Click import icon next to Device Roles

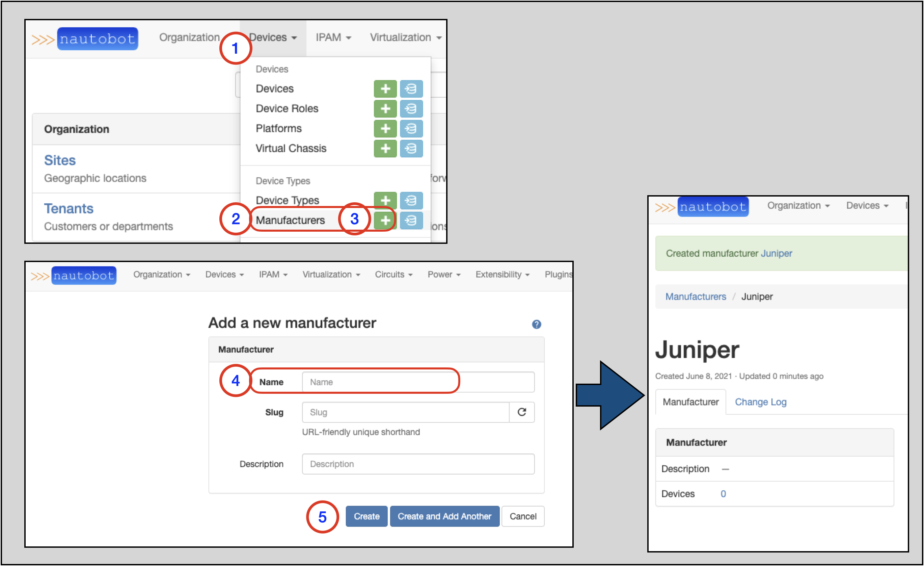tap(411, 109)
